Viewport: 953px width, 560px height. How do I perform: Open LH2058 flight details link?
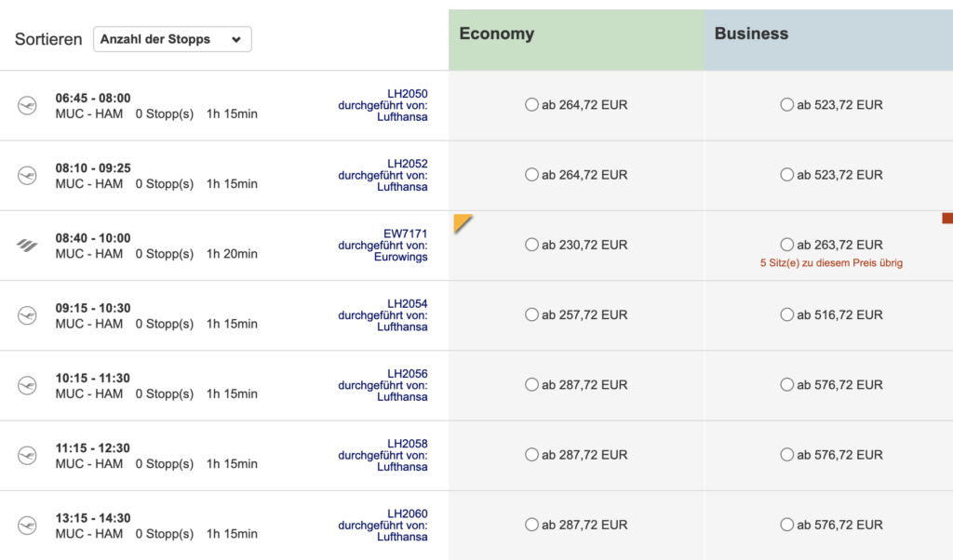(408, 444)
